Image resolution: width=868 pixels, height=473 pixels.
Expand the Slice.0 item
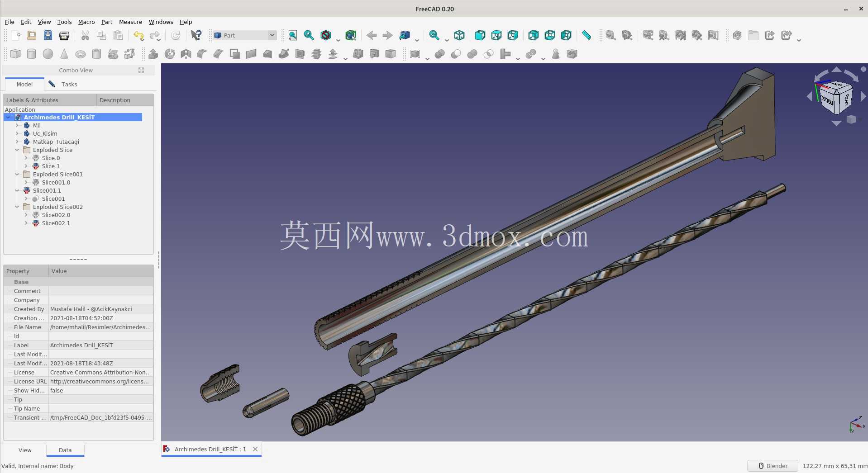pyautogui.click(x=26, y=158)
